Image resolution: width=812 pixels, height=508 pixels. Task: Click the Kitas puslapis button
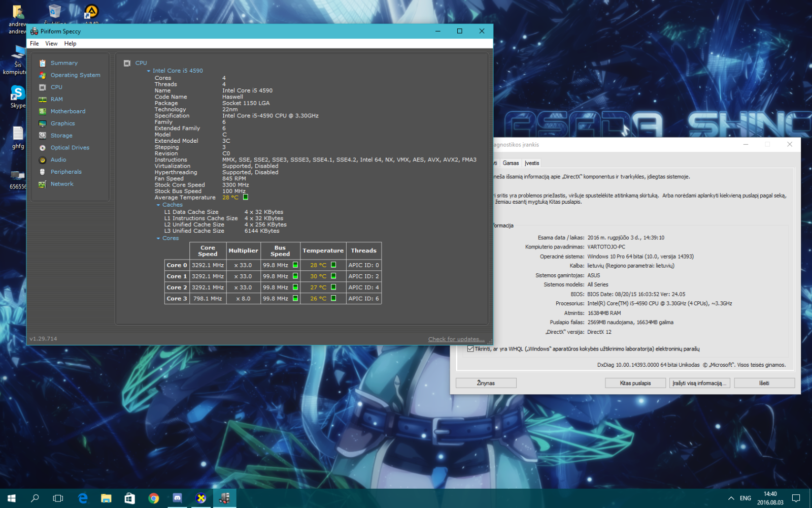pos(635,383)
